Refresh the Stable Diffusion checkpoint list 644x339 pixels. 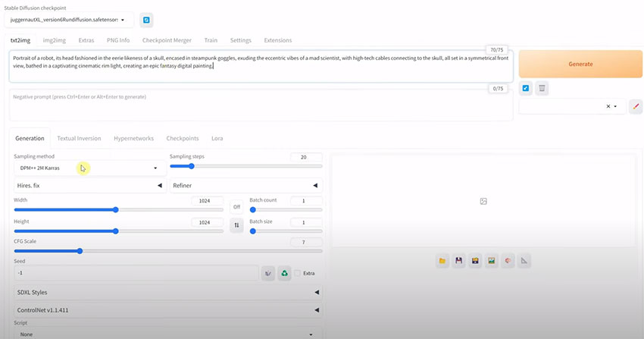146,20
